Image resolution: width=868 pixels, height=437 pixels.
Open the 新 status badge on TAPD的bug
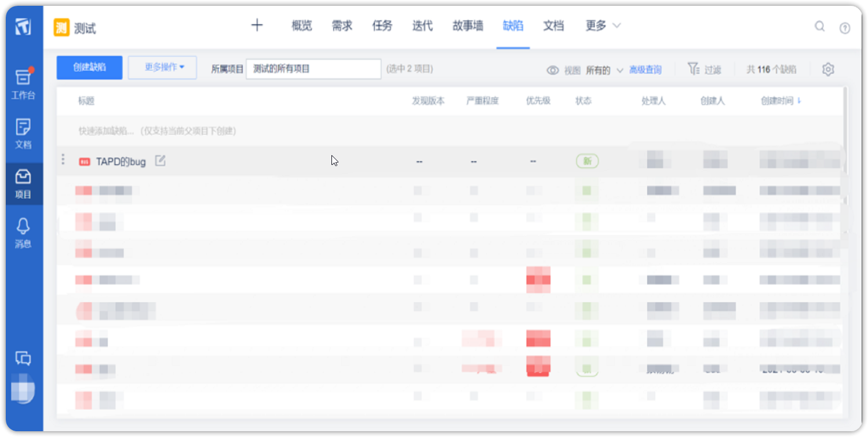click(587, 161)
